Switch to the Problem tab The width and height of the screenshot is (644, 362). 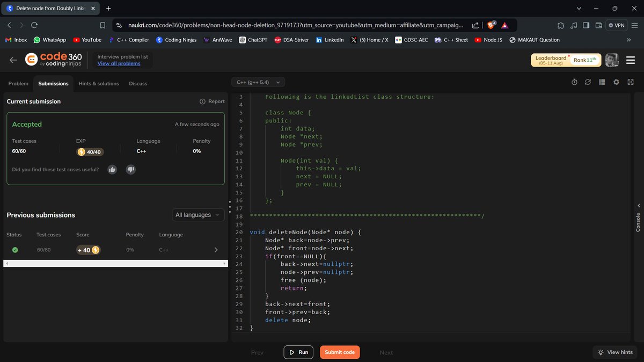tap(18, 83)
